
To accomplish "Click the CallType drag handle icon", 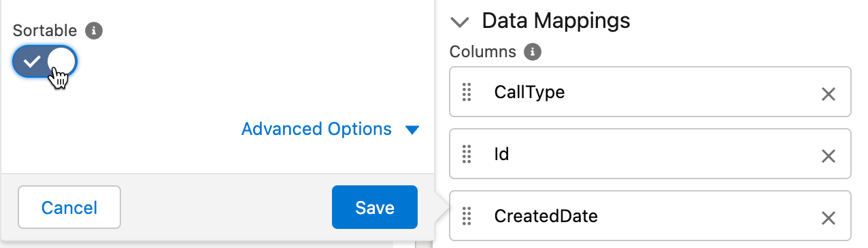I will click(467, 92).
